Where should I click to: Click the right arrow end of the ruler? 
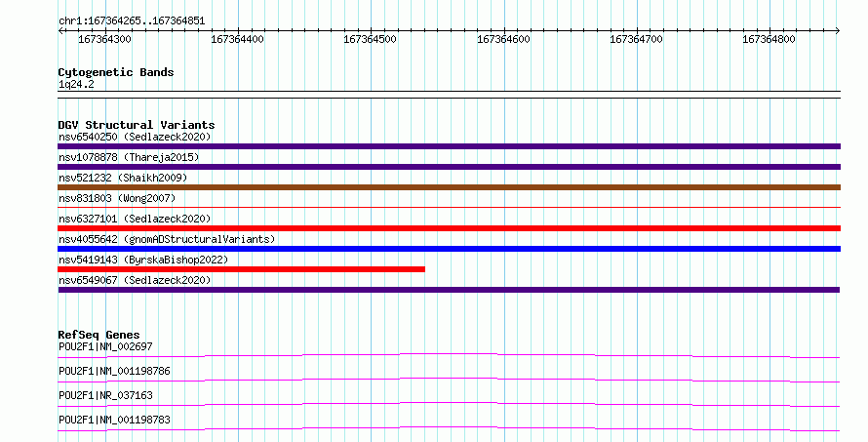(838, 31)
